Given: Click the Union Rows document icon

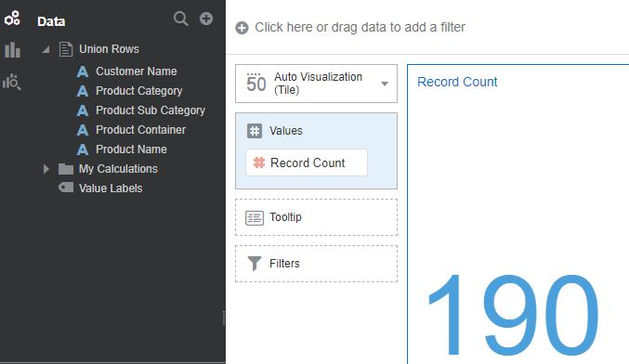Looking at the screenshot, I should pos(66,49).
